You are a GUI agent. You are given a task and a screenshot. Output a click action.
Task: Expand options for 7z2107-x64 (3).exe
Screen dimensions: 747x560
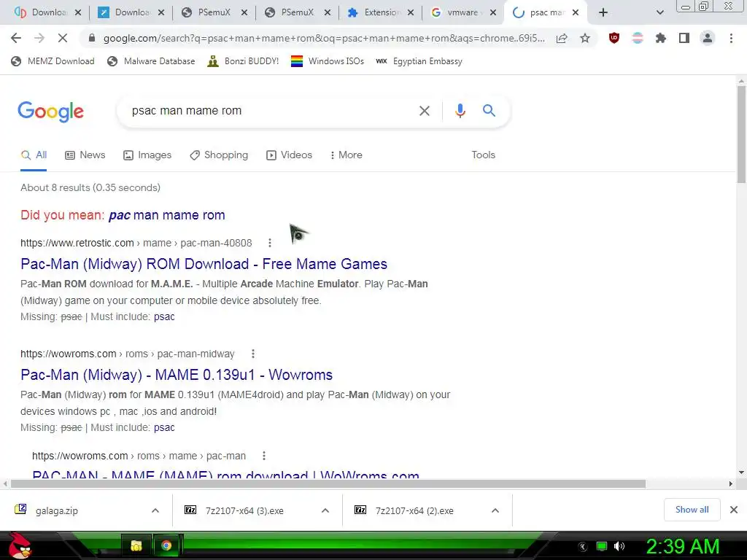coord(325,510)
